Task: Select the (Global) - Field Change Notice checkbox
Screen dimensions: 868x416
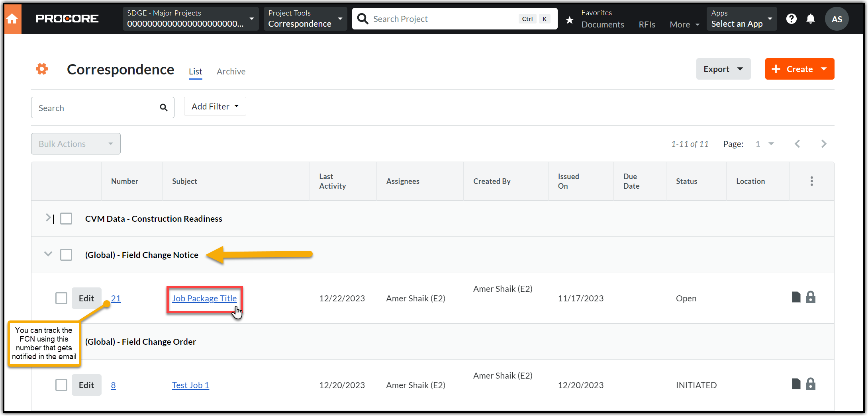Action: [x=66, y=255]
